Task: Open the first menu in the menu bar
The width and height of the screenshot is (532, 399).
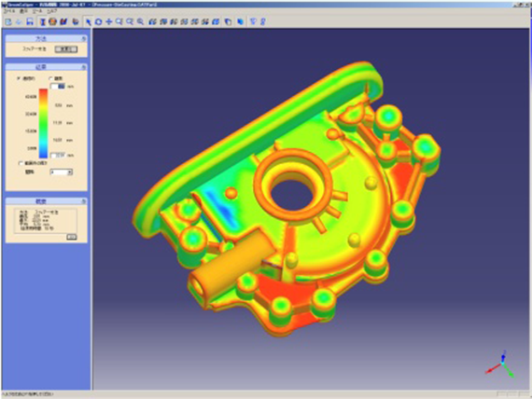Action: click(9, 11)
